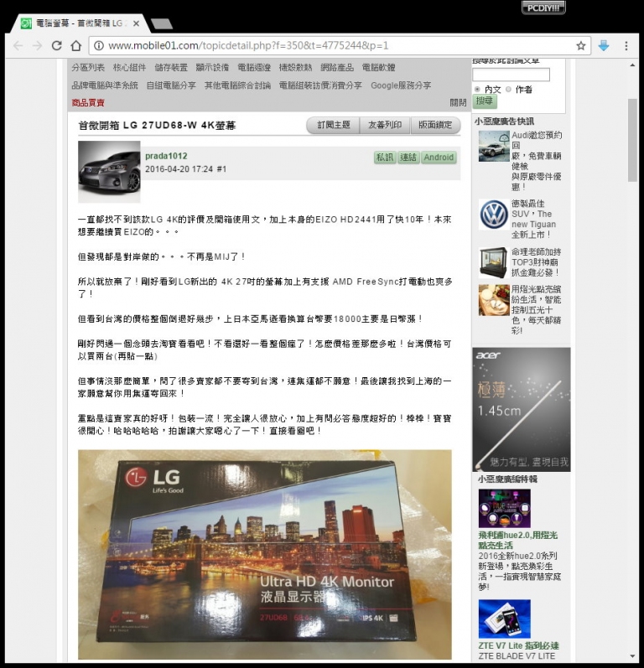Select the 作者 radio option
The height and width of the screenshot is (668, 644).
(508, 89)
